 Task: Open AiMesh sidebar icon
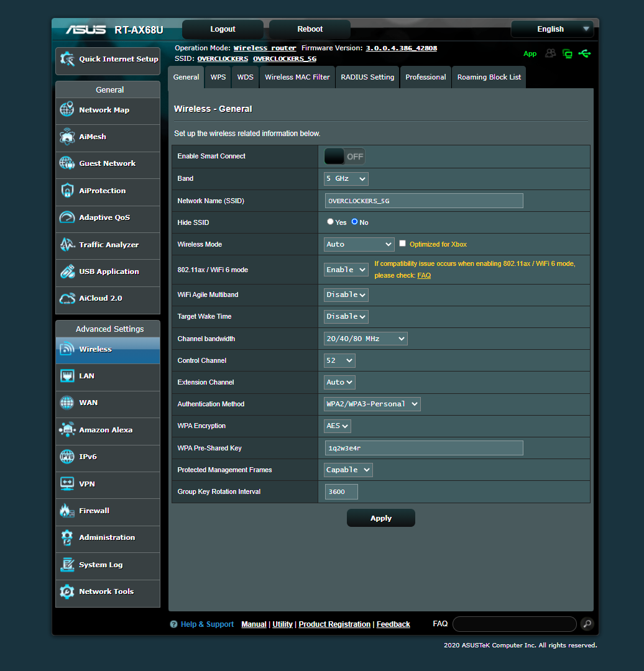pos(67,137)
